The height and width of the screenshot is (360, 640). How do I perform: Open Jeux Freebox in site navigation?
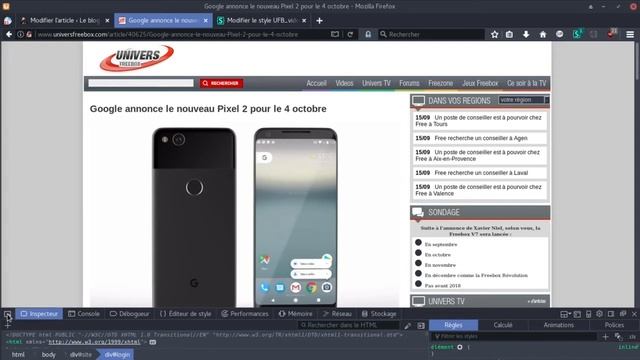pyautogui.click(x=480, y=83)
